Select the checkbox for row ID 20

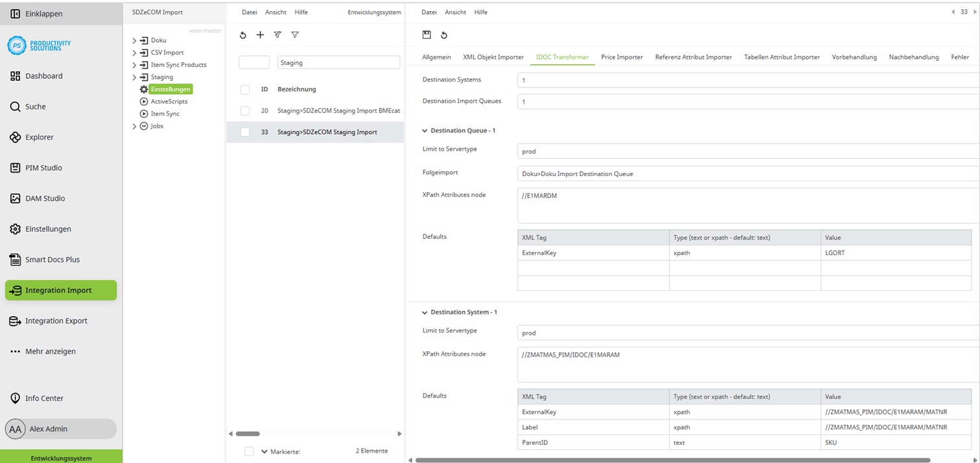[245, 110]
